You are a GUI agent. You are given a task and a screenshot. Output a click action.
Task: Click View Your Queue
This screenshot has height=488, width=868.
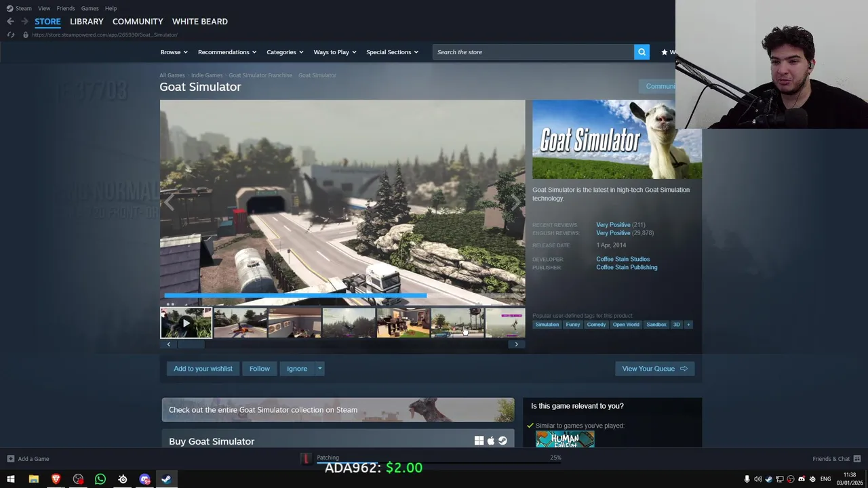(654, 369)
